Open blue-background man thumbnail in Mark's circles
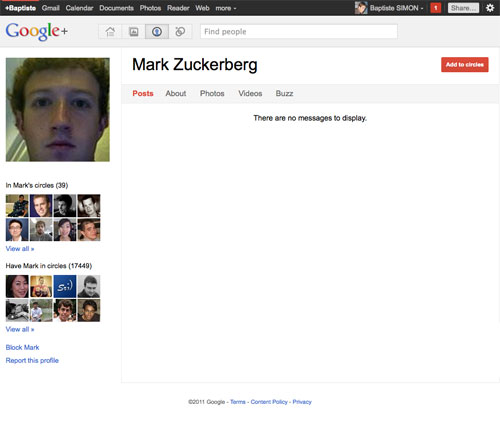The width and height of the screenshot is (500, 421). (x=41, y=206)
